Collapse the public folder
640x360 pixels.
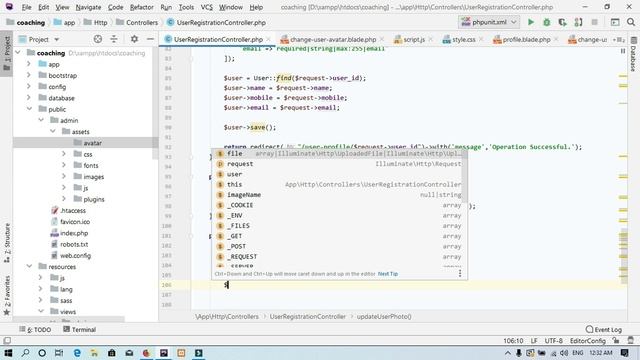pos(29,109)
